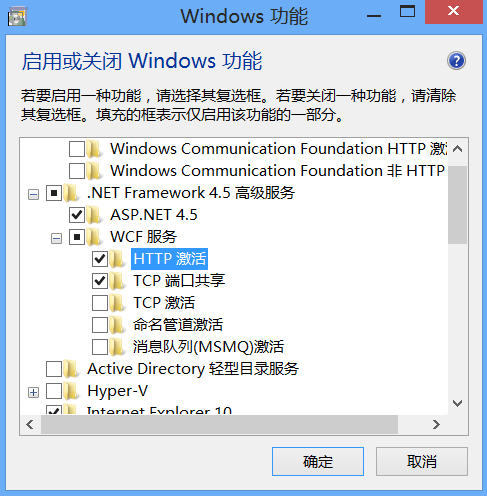The image size is (487, 496).
Task: Click the 确定 button
Action: point(318,461)
